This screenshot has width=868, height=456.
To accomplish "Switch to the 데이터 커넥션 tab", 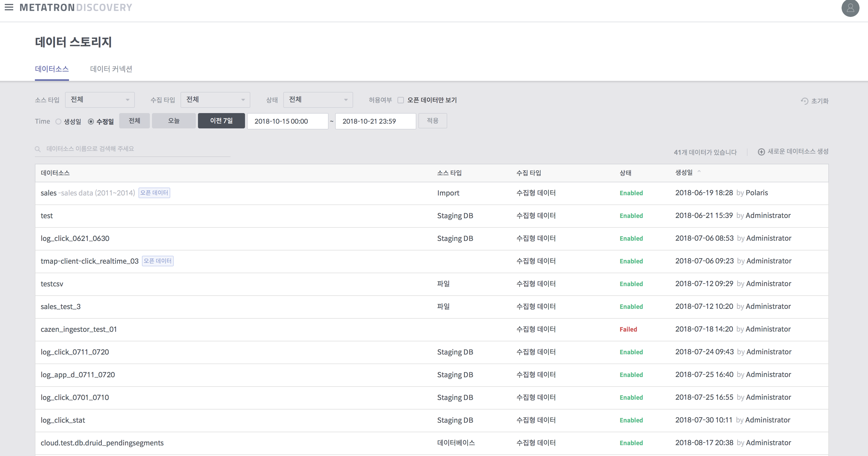I will (x=111, y=69).
